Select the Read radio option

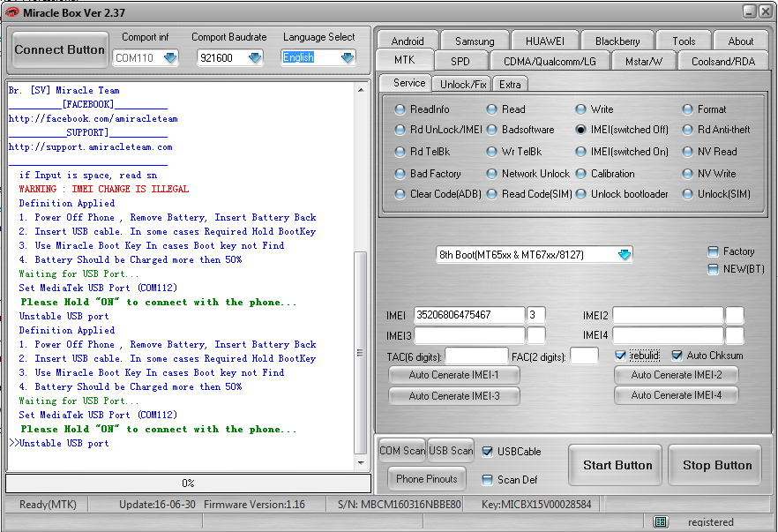click(x=491, y=109)
